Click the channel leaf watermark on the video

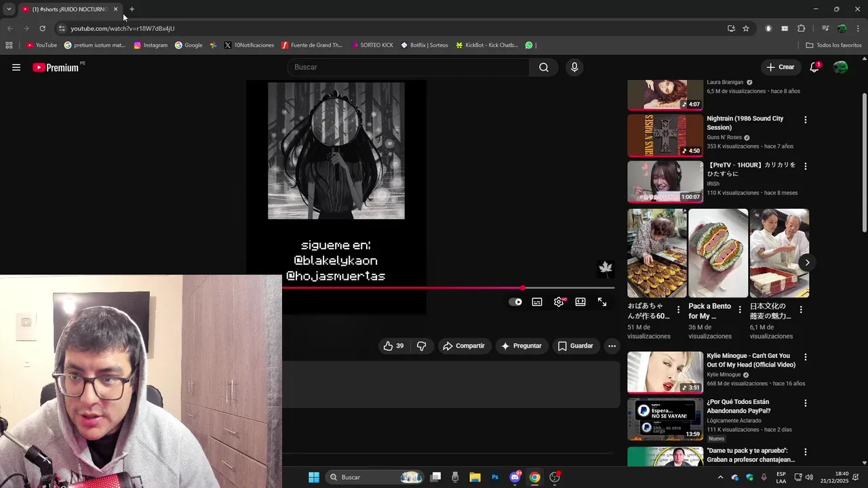(x=606, y=268)
